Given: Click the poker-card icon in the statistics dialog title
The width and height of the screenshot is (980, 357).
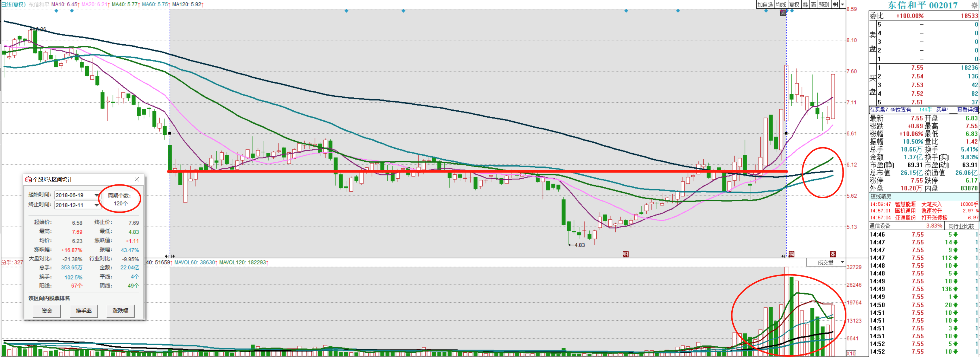Looking at the screenshot, I should tap(28, 180).
